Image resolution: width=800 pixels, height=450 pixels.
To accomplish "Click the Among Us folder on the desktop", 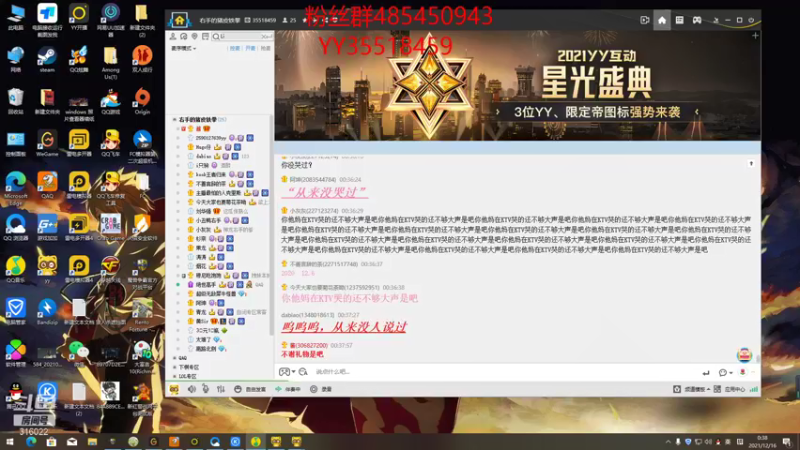I will click(x=110, y=63).
